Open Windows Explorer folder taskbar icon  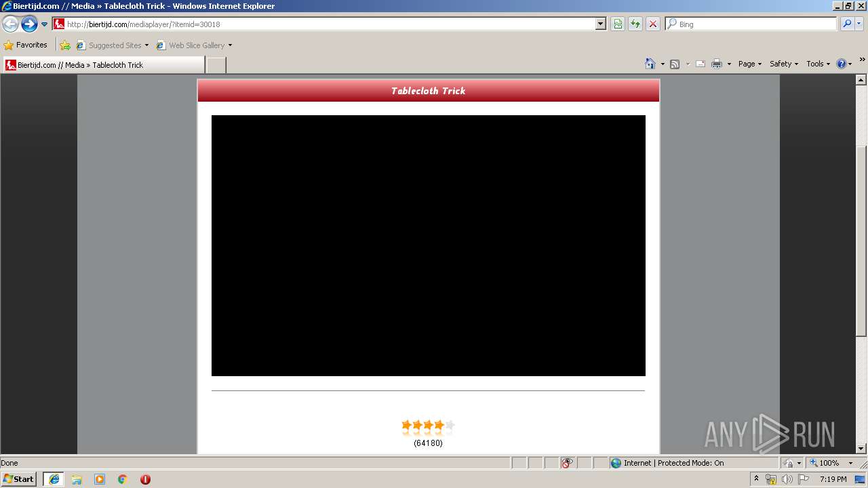pos(77,479)
